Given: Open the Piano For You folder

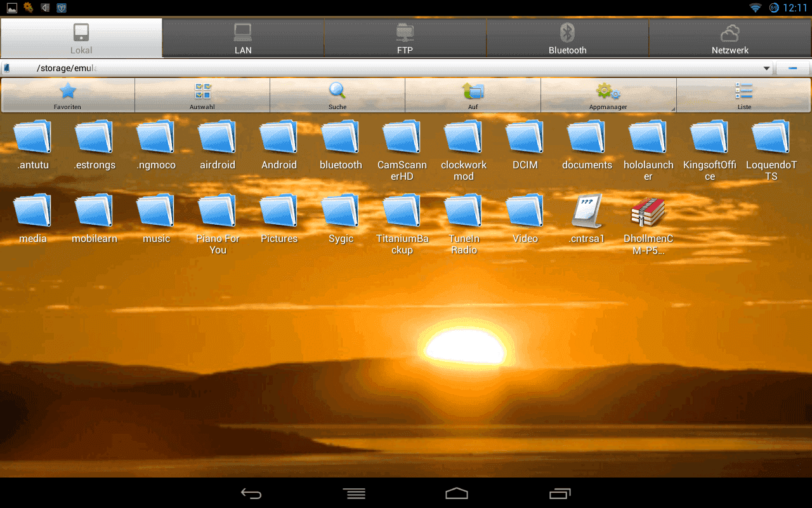Looking at the screenshot, I should [218, 224].
